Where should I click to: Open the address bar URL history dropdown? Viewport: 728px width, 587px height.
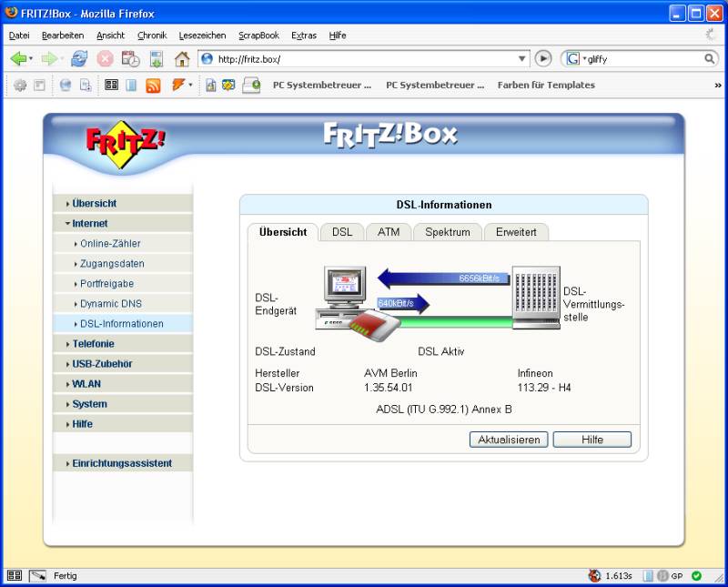pos(521,59)
